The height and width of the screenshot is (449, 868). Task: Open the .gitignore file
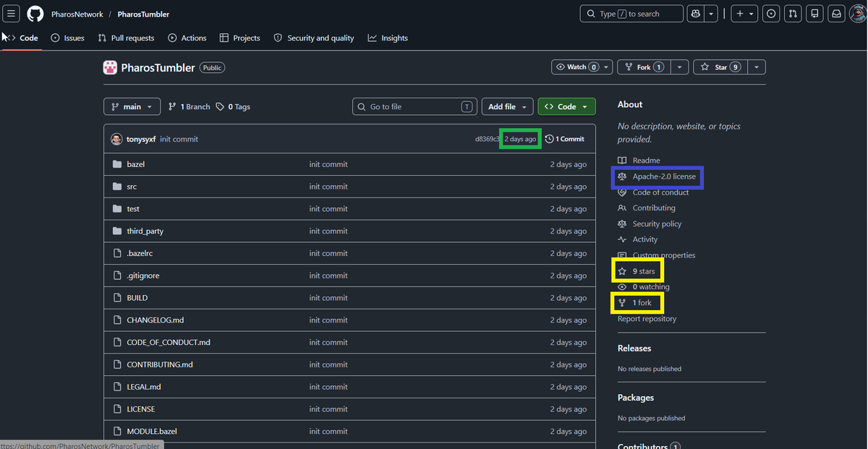[x=143, y=276]
